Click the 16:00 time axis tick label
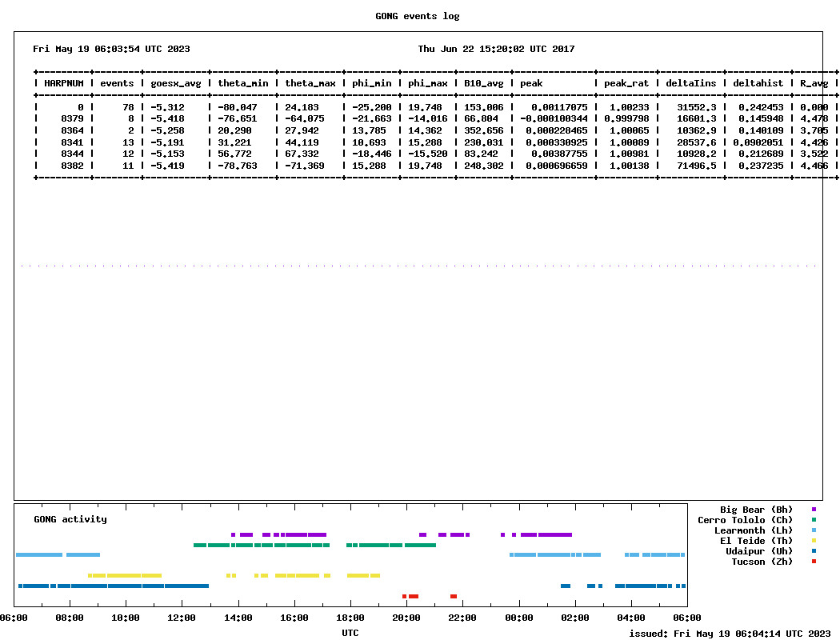 (x=294, y=618)
